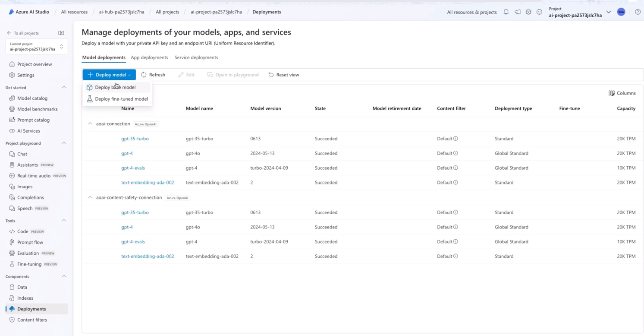Switch to App deployments tab

(149, 57)
